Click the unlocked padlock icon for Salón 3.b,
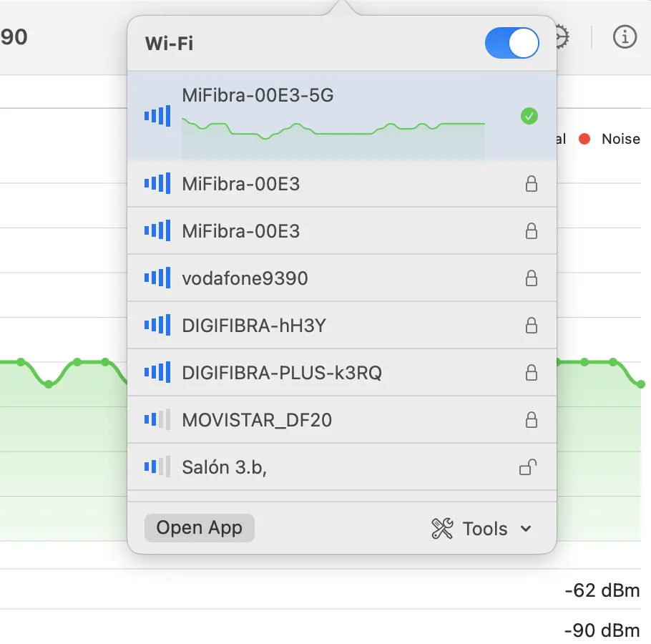Screen dimensions: 651x644 click(x=528, y=468)
